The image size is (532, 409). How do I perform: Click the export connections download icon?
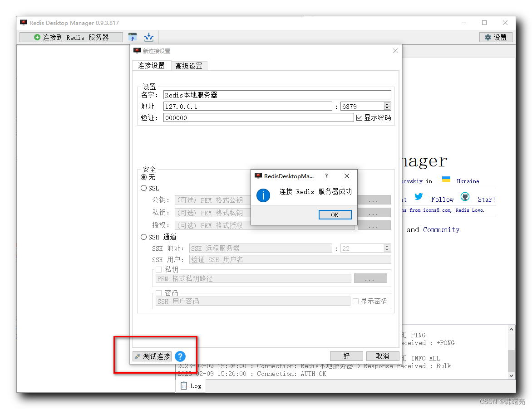pos(148,37)
